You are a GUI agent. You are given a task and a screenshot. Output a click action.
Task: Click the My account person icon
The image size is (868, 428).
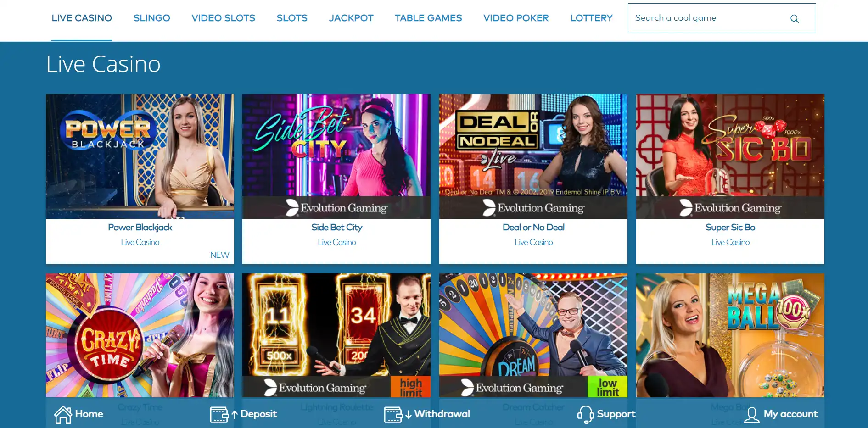751,415
